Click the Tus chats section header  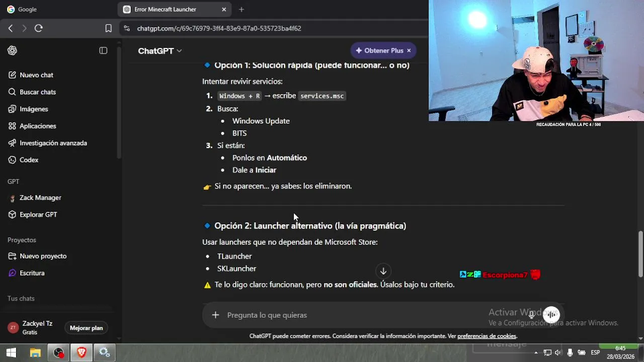point(21,299)
